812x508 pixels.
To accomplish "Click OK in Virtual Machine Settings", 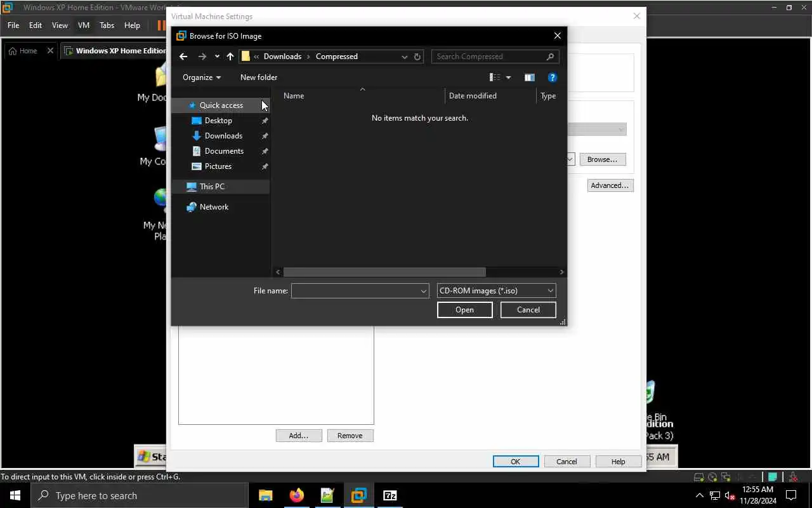I will click(x=516, y=462).
